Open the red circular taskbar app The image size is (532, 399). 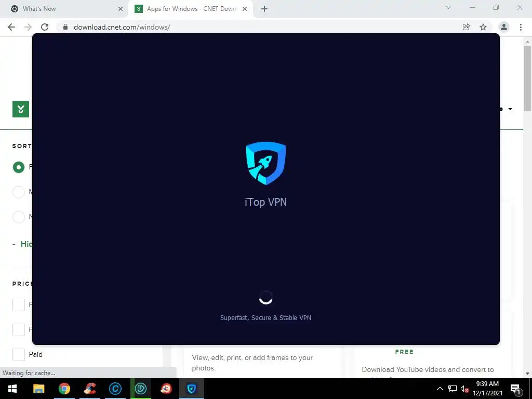[166, 389]
